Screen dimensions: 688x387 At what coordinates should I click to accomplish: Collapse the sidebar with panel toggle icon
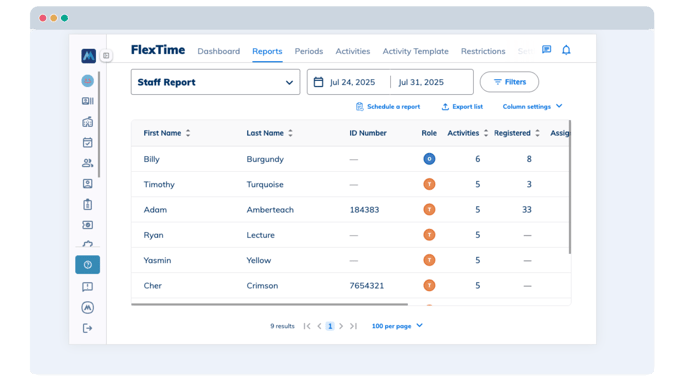pyautogui.click(x=106, y=56)
